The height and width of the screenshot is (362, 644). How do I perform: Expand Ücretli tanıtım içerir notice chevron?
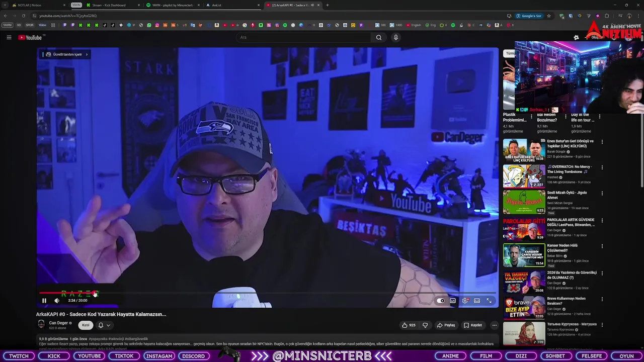pos(87,54)
